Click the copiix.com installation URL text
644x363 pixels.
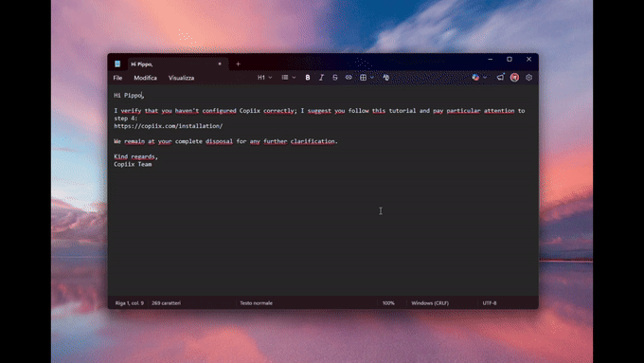(x=169, y=126)
